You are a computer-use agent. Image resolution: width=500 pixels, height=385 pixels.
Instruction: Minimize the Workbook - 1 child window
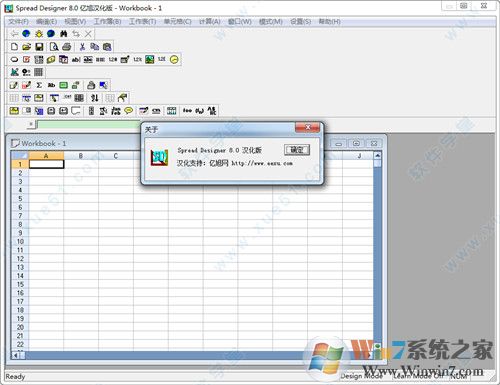pyautogui.click(x=338, y=144)
